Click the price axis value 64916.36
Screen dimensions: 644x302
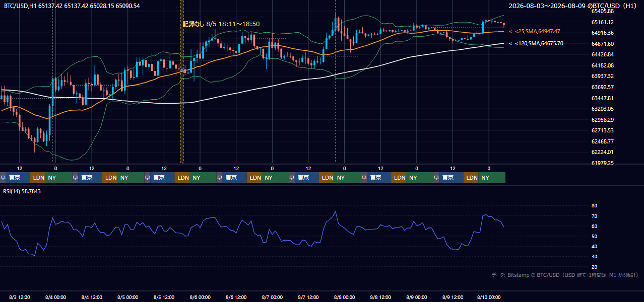[602, 33]
